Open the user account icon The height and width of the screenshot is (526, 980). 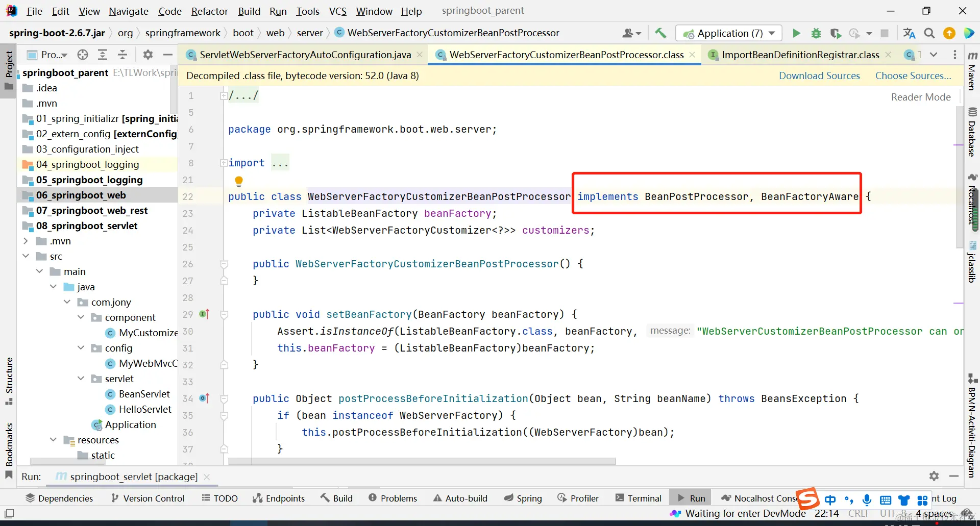coord(631,33)
